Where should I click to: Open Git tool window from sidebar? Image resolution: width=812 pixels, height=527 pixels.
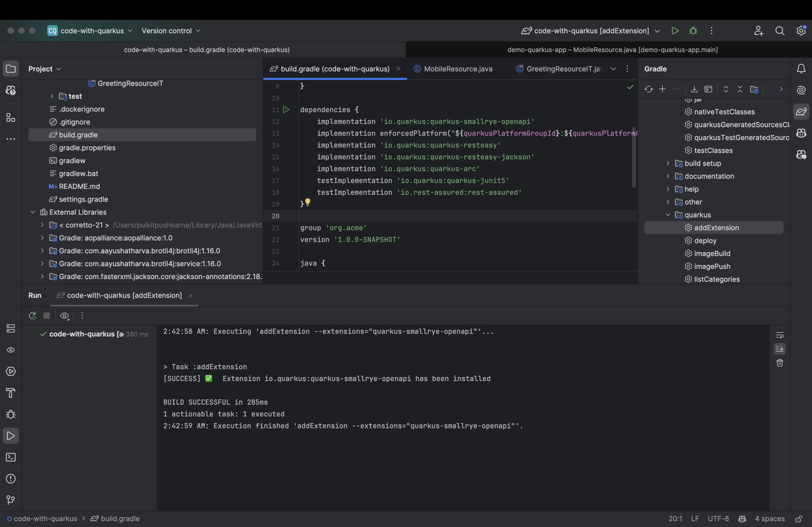pos(11,500)
